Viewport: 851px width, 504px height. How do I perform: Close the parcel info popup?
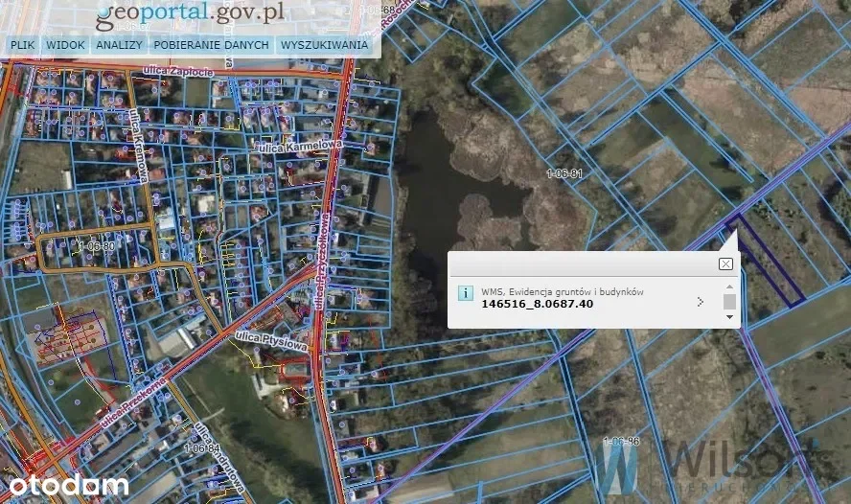pos(725,263)
